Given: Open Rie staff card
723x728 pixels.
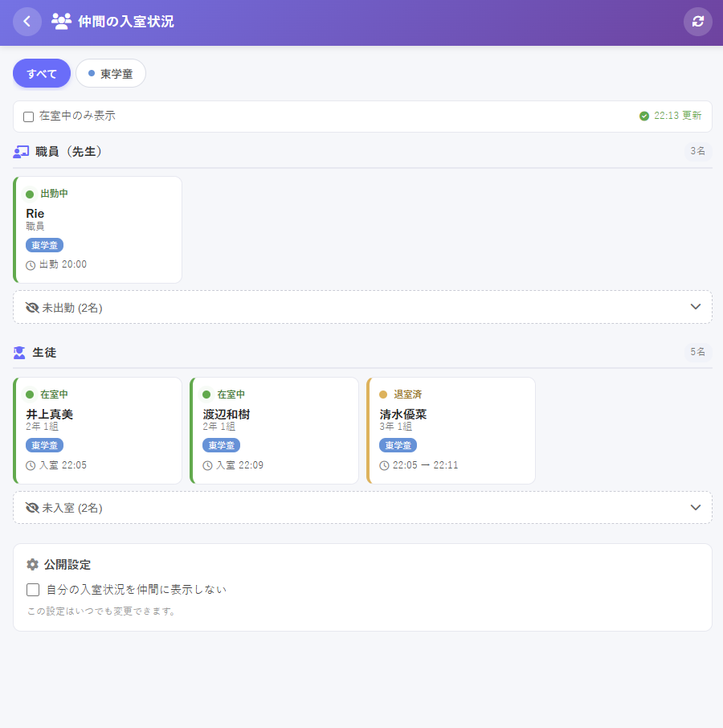Looking at the screenshot, I should coord(97,230).
